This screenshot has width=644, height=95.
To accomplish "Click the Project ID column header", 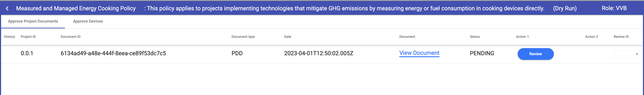I will 28,37.
